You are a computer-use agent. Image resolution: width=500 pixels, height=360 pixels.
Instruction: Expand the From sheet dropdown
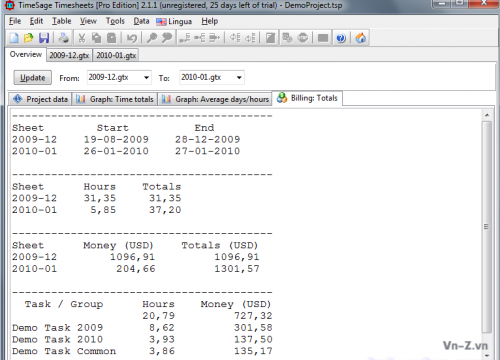point(146,78)
